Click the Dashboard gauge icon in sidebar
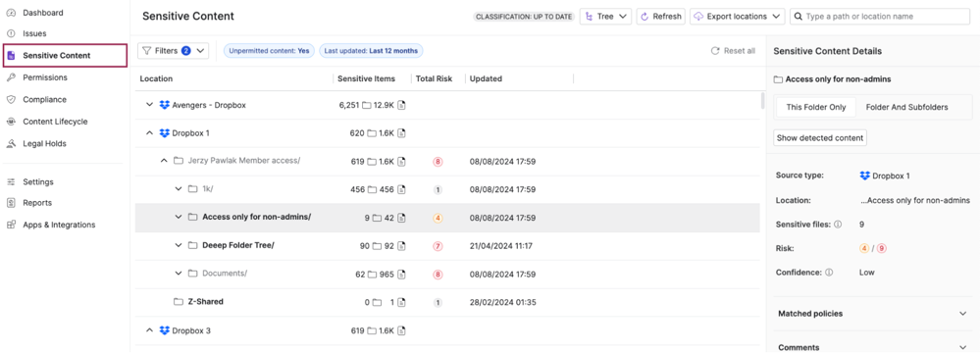The height and width of the screenshot is (353, 980). [11, 13]
